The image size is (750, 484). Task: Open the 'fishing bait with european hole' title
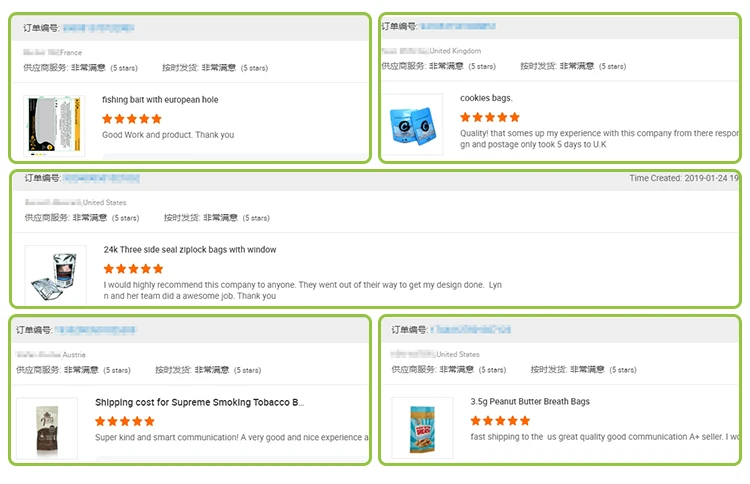[160, 100]
